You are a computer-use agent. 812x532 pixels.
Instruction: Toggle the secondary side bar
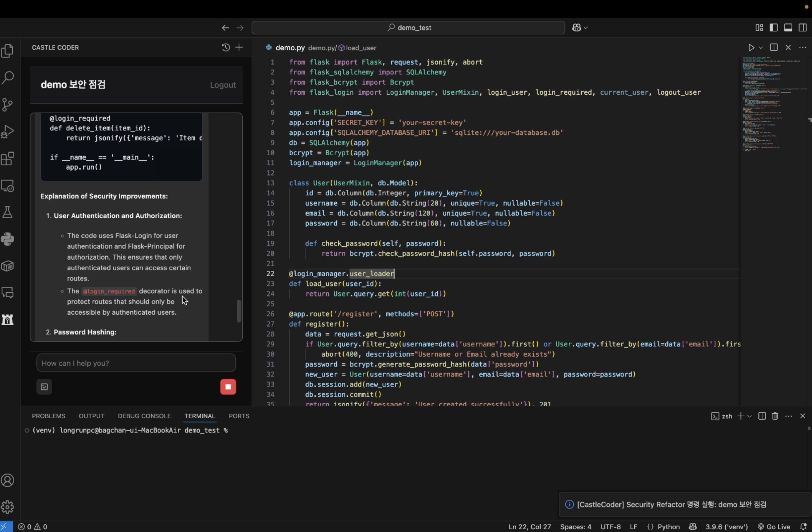point(802,28)
